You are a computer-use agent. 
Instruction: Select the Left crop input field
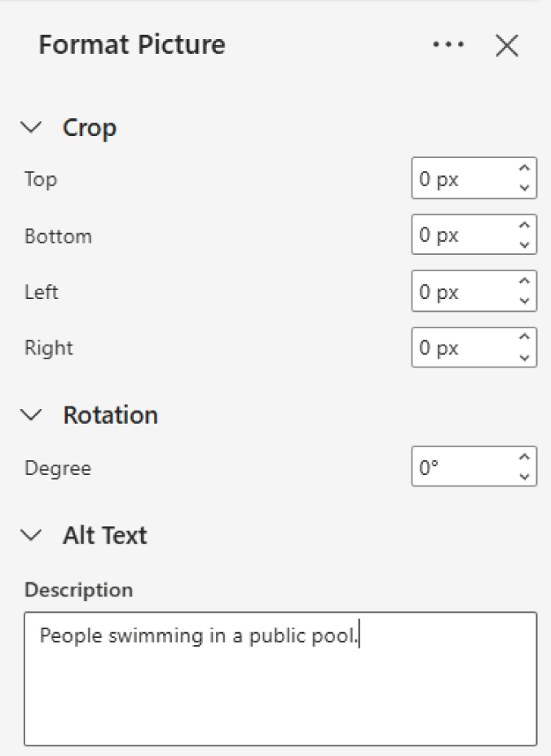(x=456, y=291)
